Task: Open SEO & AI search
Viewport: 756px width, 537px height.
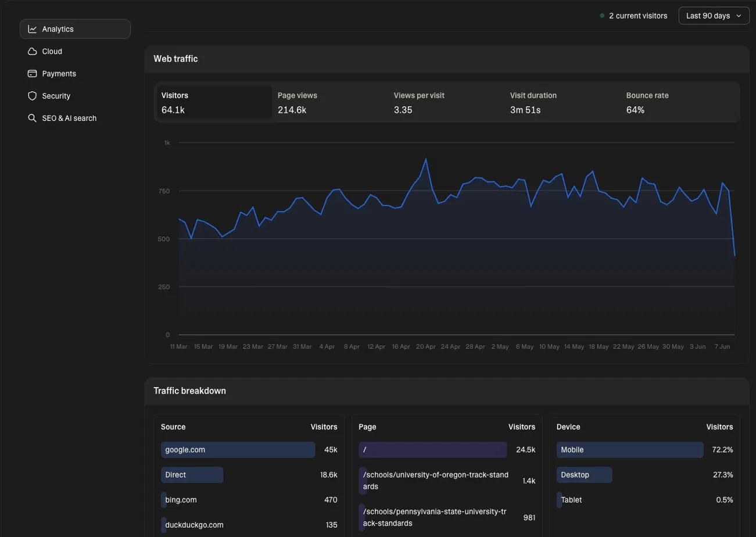Action: click(75, 118)
